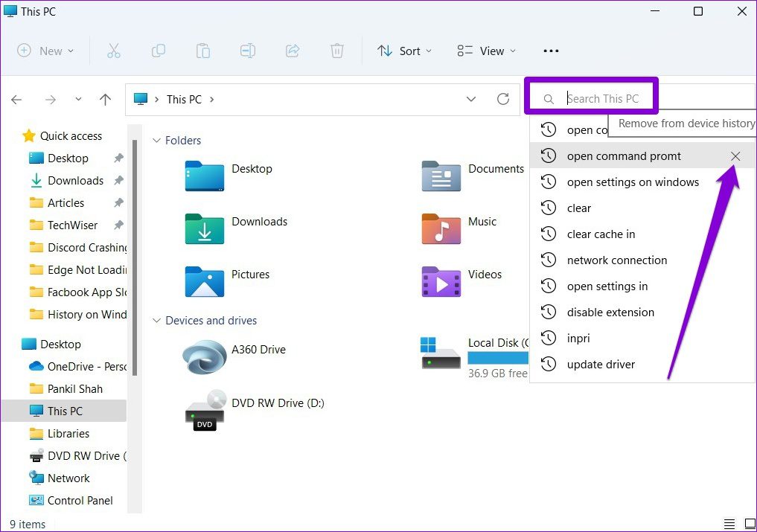757x532 pixels.
Task: Click the Paste clipboard icon
Action: [202, 51]
